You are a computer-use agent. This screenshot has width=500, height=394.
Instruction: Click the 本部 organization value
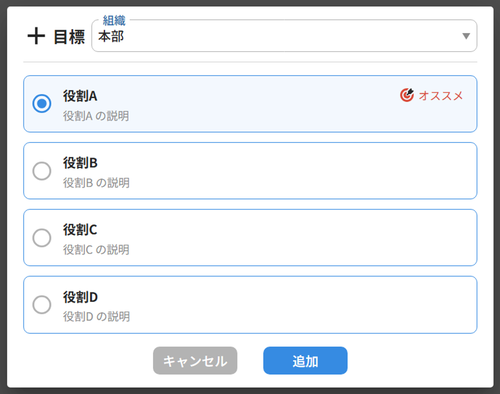111,36
